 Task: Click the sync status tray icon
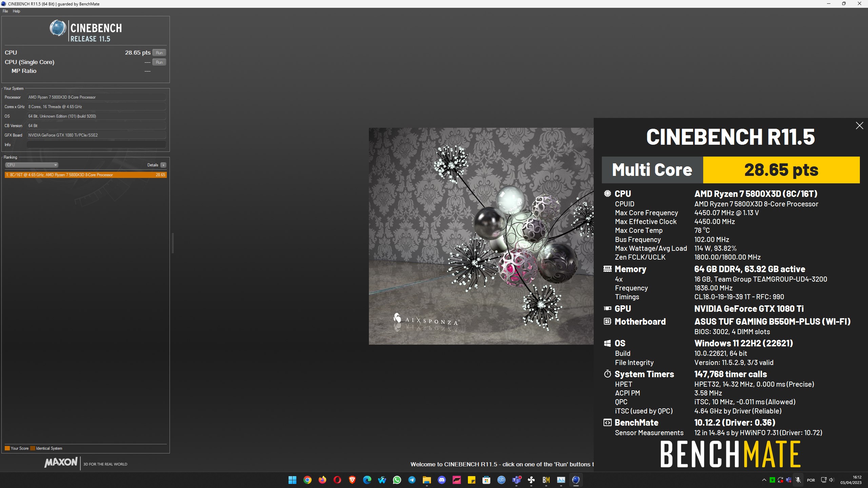(x=780, y=480)
